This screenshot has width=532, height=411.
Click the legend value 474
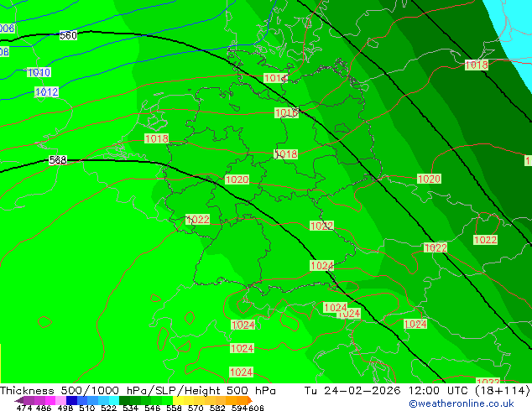tap(24, 408)
